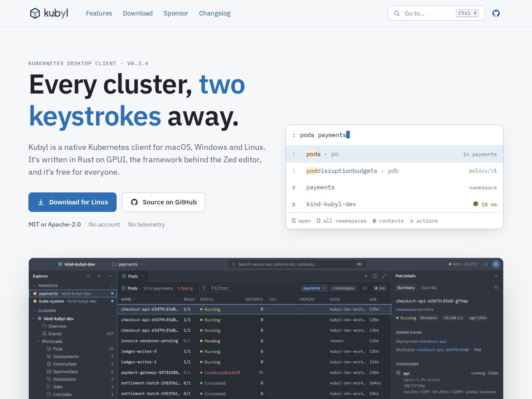Click the pods Filter input
Image resolution: width=532 pixels, height=399 pixels.
(x=248, y=288)
